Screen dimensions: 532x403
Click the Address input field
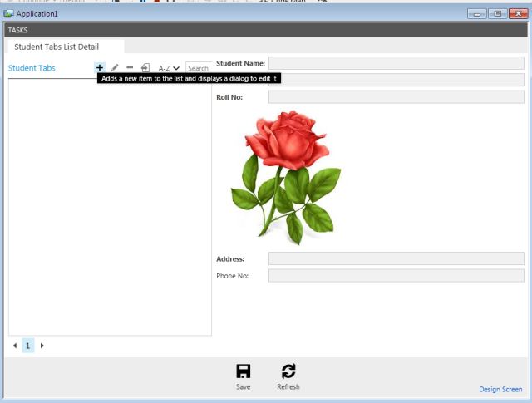[x=397, y=258]
